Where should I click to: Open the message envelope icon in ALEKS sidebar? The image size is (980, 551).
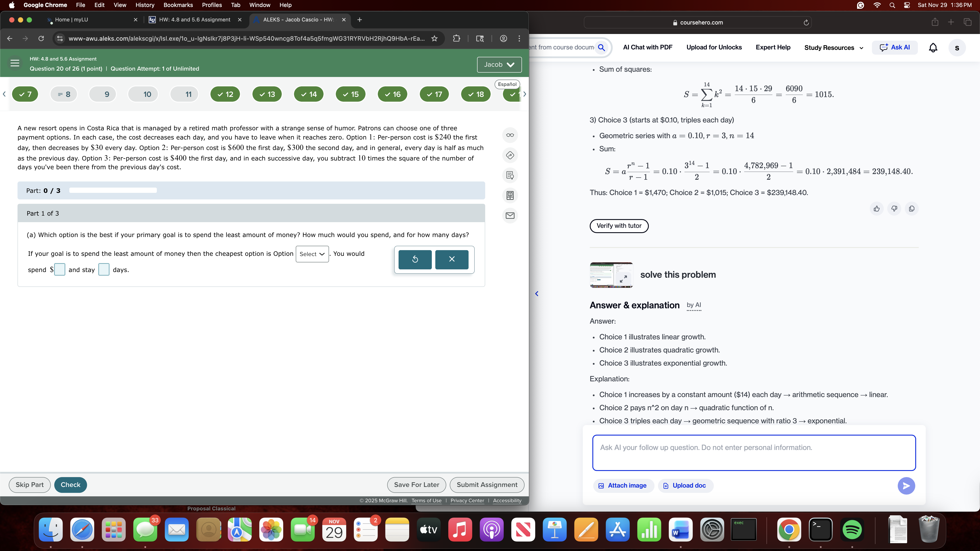pyautogui.click(x=510, y=216)
